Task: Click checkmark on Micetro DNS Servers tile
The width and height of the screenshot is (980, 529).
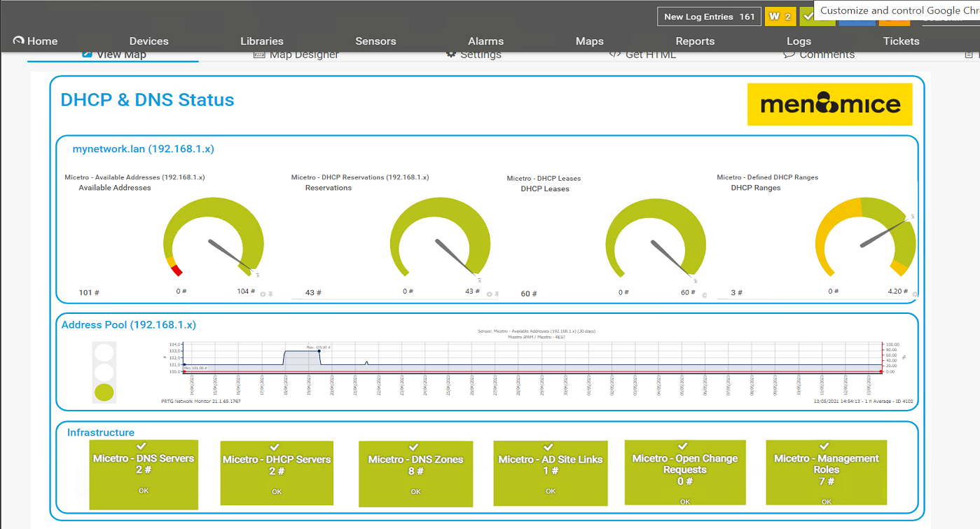Action: 141,446
